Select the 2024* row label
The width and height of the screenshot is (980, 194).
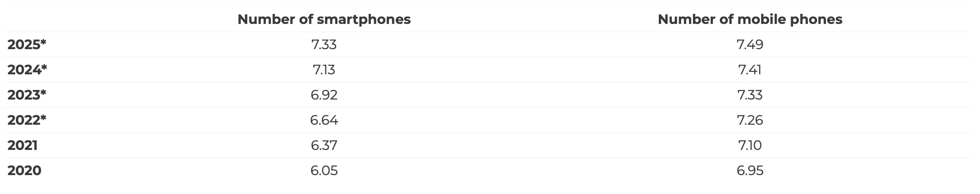click(x=27, y=70)
